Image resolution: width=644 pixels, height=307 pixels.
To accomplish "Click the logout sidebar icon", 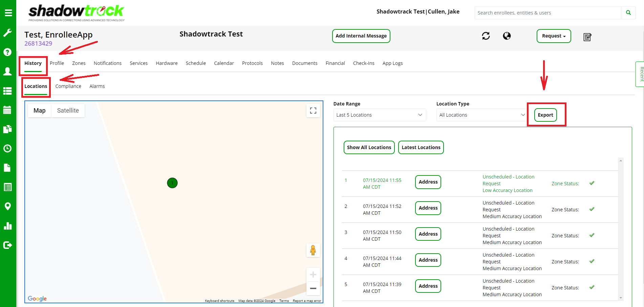I will 7,245.
